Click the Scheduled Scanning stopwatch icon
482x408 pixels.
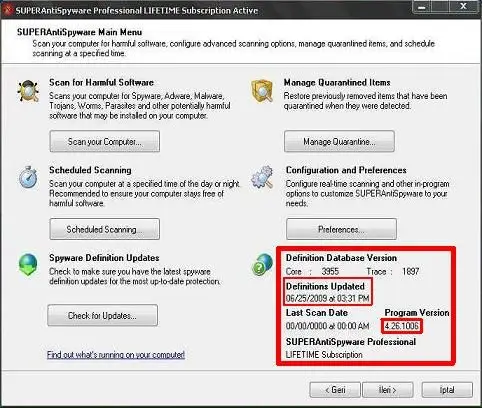[28, 177]
